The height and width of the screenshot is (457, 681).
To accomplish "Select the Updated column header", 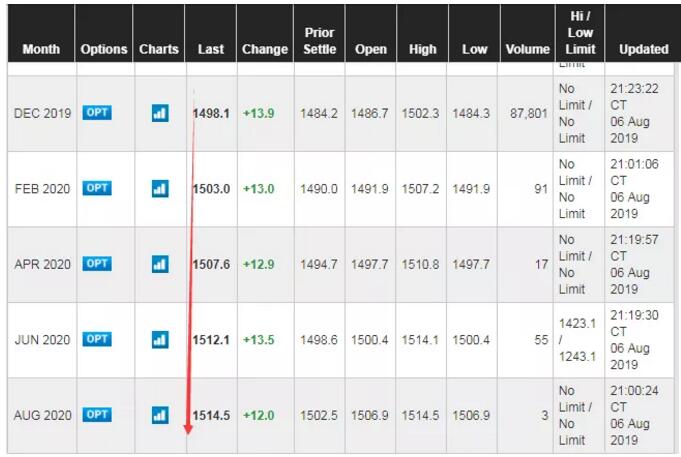I will (644, 49).
